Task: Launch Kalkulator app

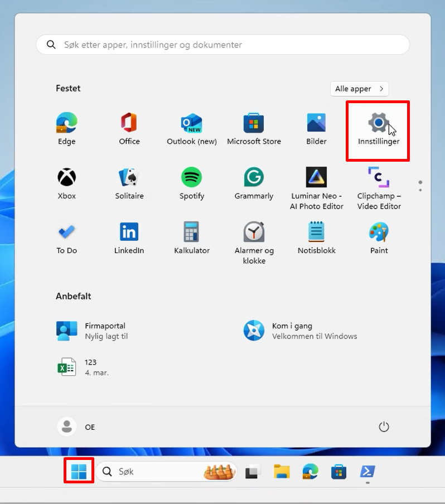Action: (x=192, y=238)
